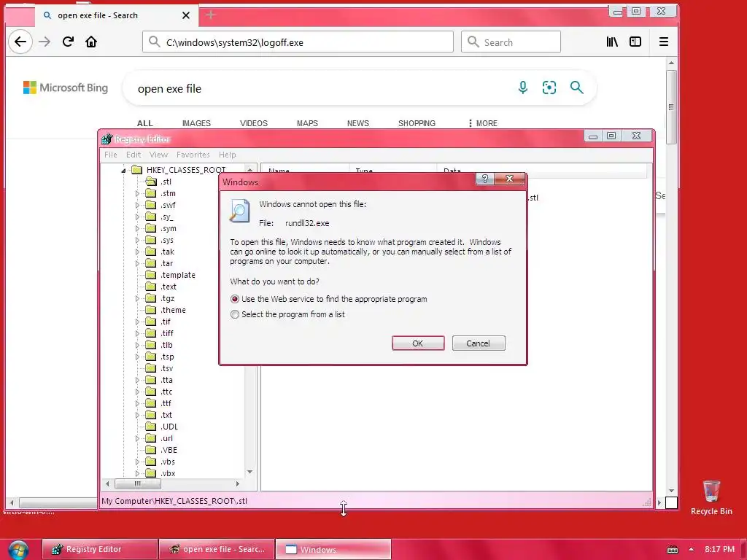Expand the .tgz registry key
Viewport: 747px width, 560px height.
(x=137, y=298)
